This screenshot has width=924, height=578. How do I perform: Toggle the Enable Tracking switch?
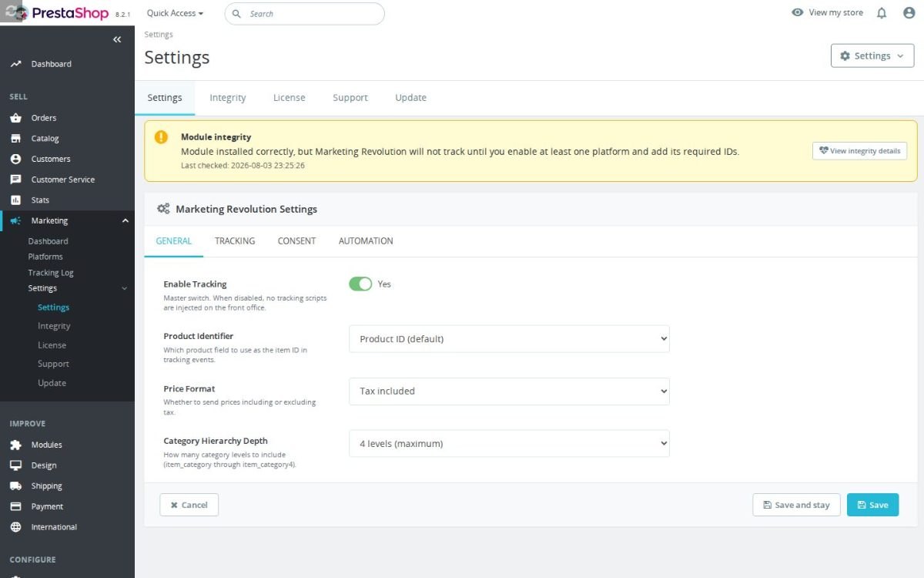[360, 284]
